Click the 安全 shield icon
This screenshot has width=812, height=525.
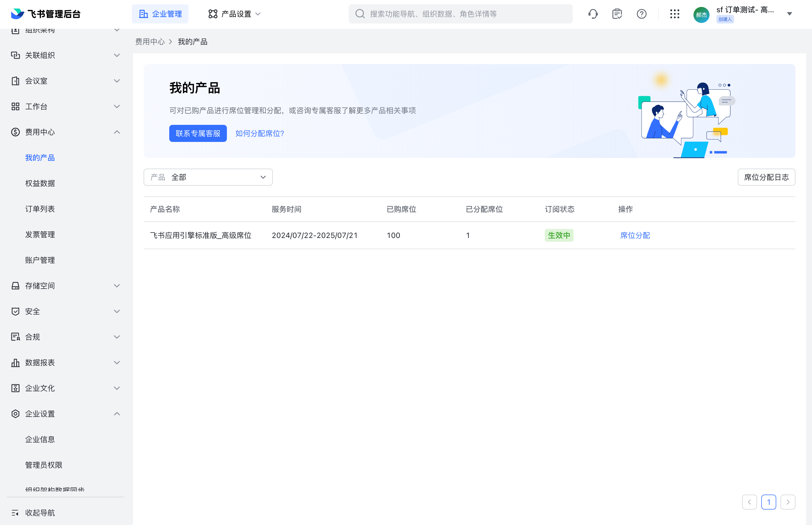pos(15,311)
